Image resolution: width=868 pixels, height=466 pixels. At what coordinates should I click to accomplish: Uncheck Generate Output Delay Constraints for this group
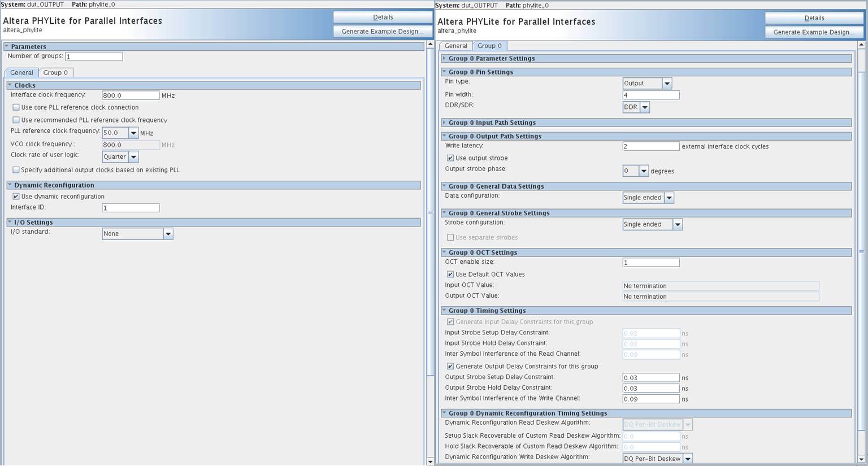450,367
